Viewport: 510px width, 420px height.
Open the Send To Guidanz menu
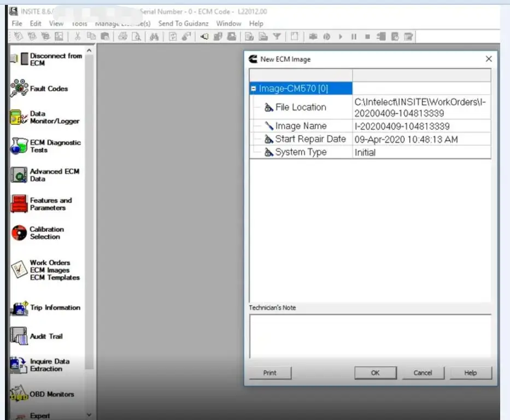click(x=184, y=24)
